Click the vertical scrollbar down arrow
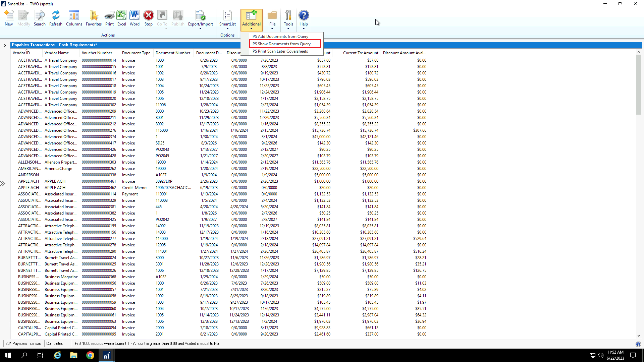The image size is (644, 362). 639,336
